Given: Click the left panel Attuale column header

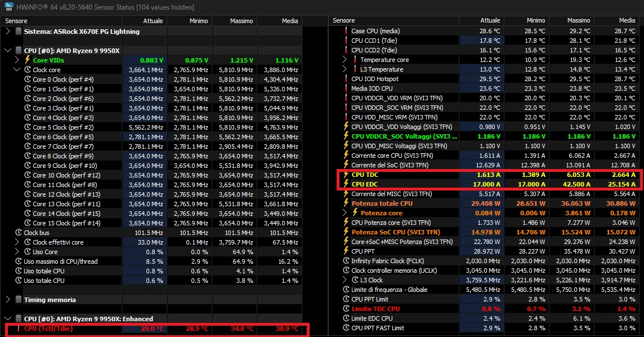Looking at the screenshot, I should coord(145,21).
